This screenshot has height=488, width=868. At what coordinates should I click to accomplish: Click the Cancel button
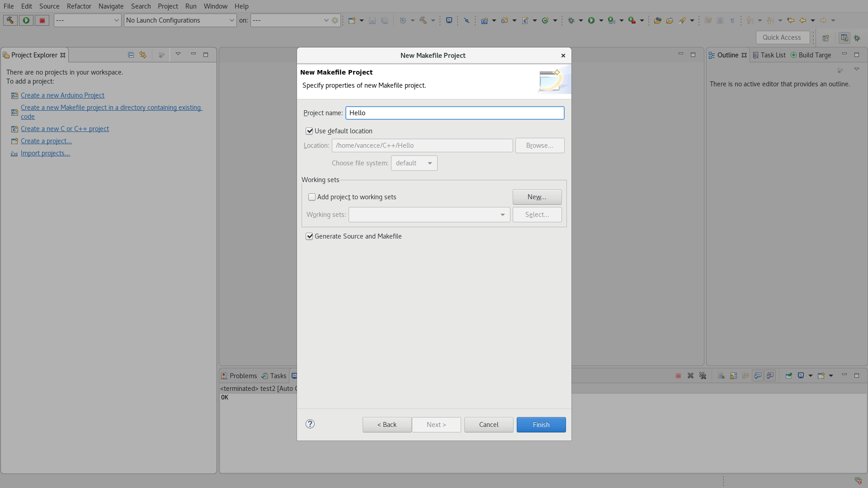(x=488, y=425)
